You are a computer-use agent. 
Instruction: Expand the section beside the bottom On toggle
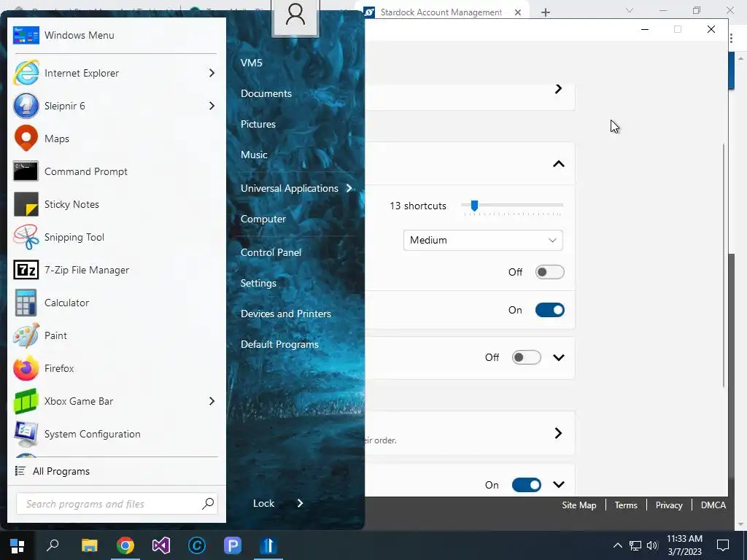(558, 485)
